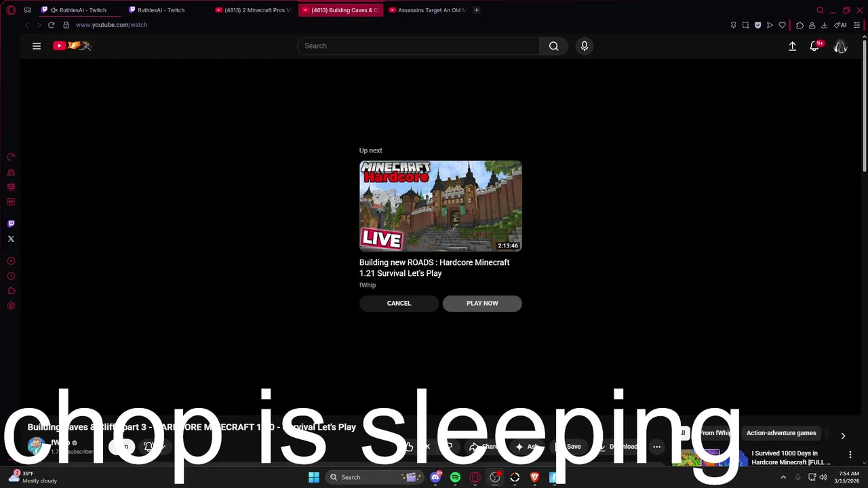Open history clock in the sidebar
The image size is (868, 488).
(11, 276)
